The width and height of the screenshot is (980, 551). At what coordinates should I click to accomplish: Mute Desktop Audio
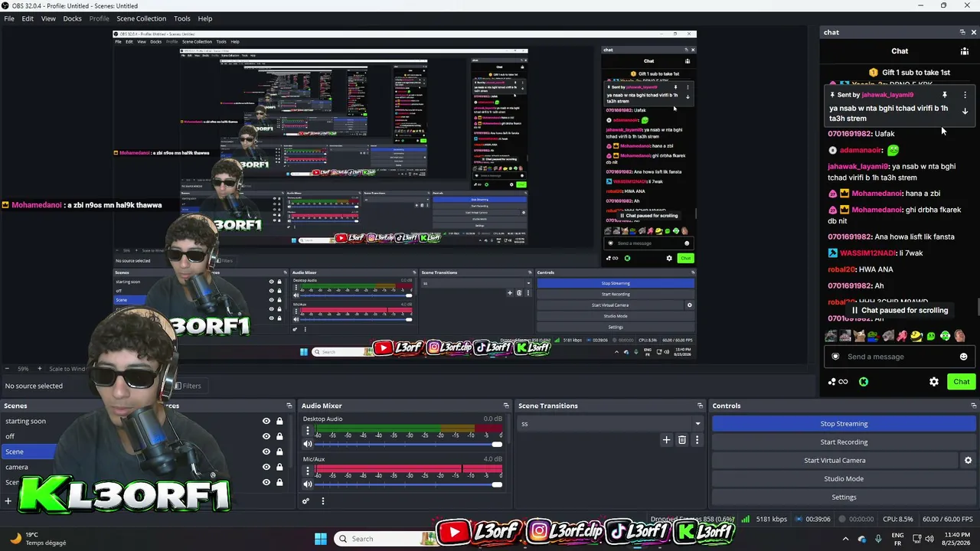(x=308, y=445)
